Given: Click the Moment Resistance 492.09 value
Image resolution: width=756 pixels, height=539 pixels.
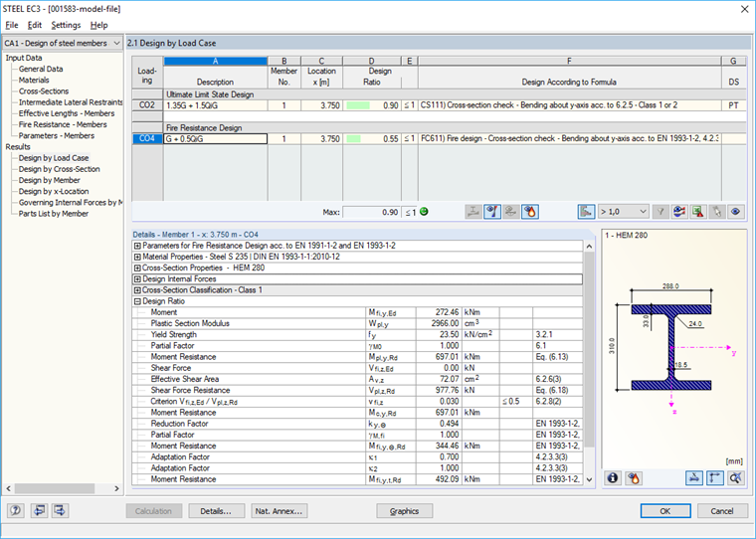Looking at the screenshot, I should 439,479.
